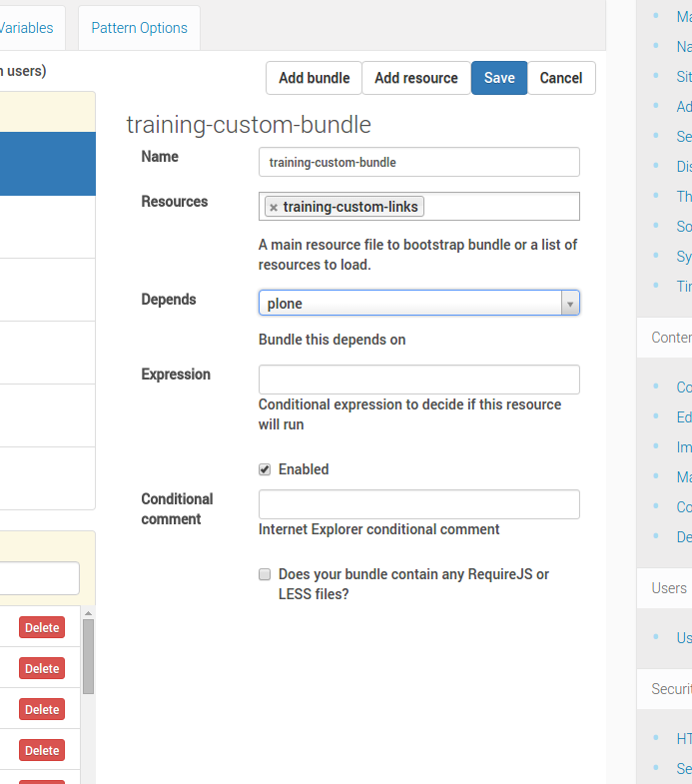Select the highlighted blue bundle item
The image size is (692, 784).
(x=48, y=164)
